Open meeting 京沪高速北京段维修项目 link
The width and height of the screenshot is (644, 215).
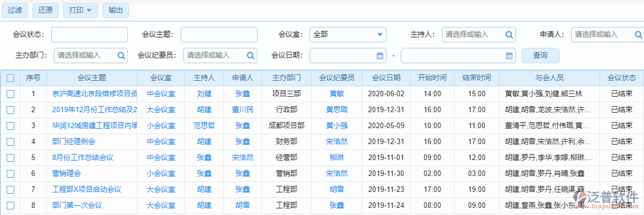point(95,93)
